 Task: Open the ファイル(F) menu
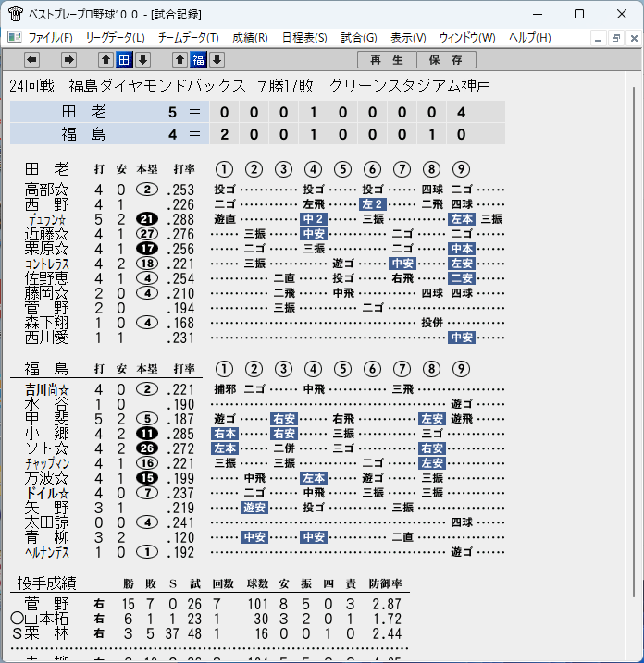click(x=50, y=38)
